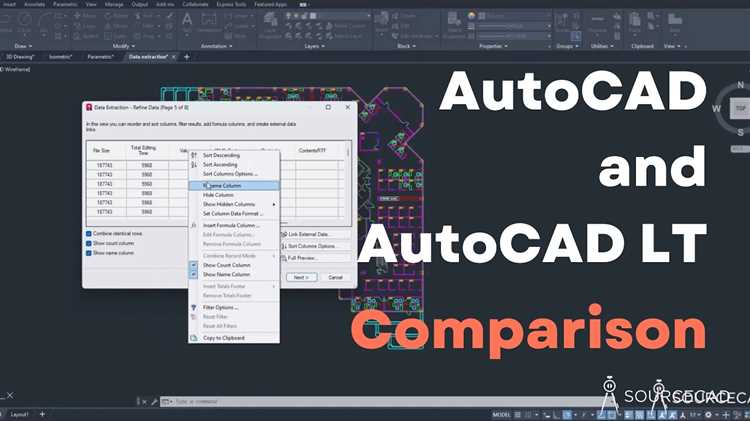Open the View ribbon tab

[x=91, y=4]
